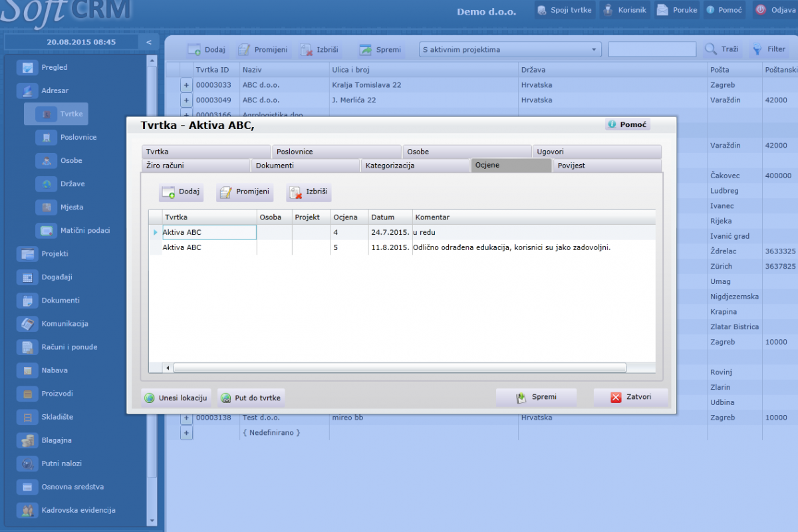798x532 pixels.
Task: Click dialog Pomoć button
Action: [627, 125]
